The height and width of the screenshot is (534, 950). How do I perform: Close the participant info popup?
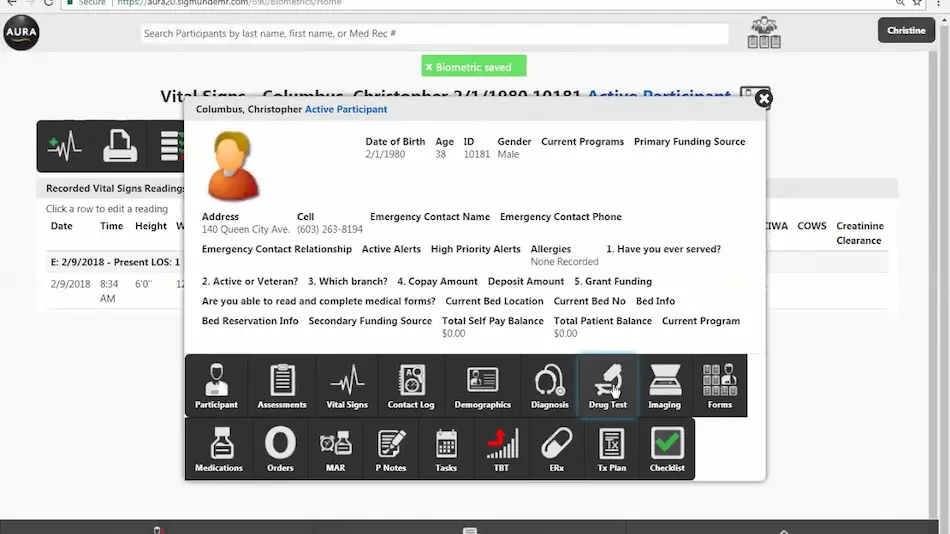tap(763, 99)
